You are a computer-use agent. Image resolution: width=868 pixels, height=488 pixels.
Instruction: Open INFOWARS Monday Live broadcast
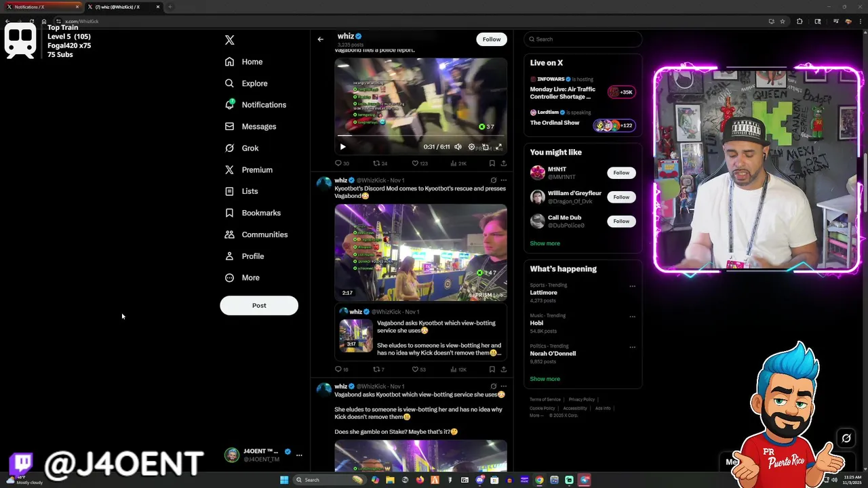(583, 88)
